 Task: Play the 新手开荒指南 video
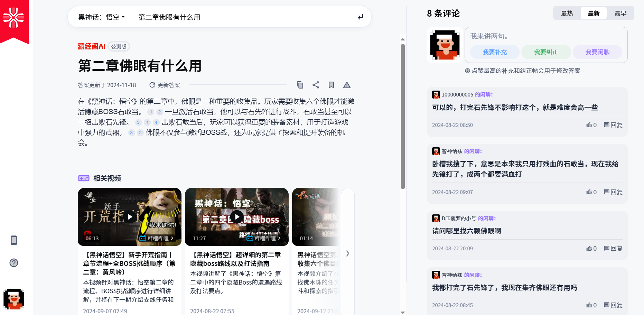pyautogui.click(x=130, y=217)
